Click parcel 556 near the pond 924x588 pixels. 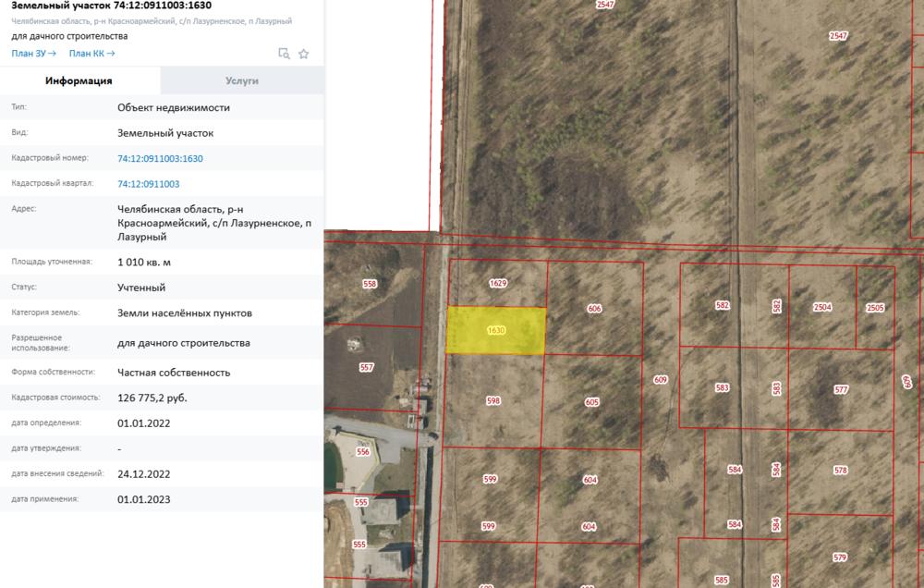pos(363,452)
